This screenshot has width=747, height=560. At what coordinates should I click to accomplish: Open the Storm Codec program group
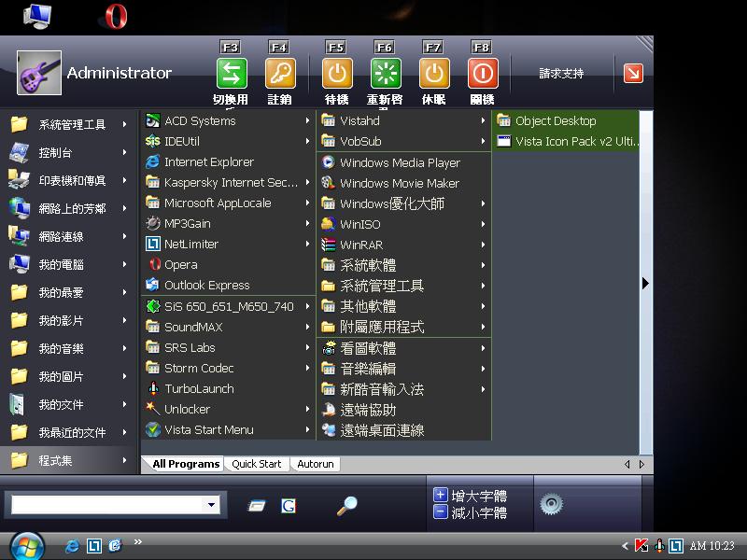[x=229, y=368]
